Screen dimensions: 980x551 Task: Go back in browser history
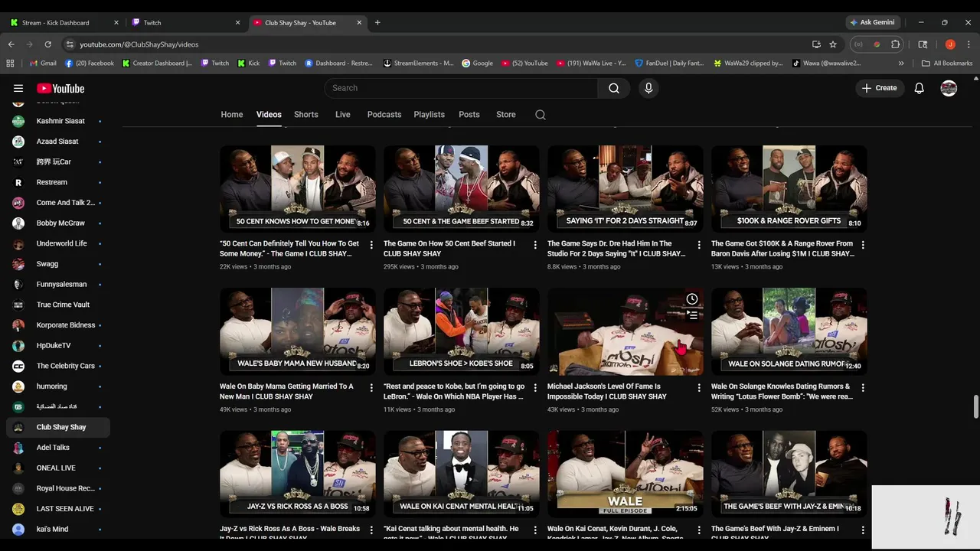coord(11,44)
